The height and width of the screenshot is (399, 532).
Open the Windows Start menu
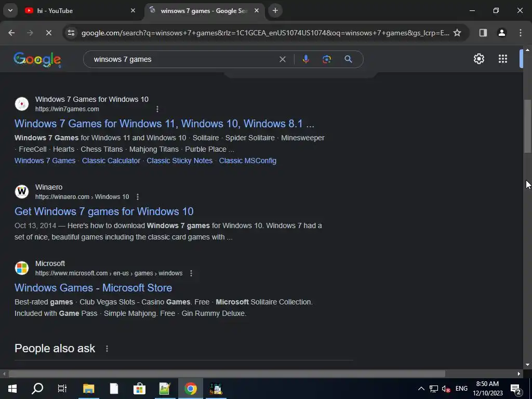coord(12,389)
